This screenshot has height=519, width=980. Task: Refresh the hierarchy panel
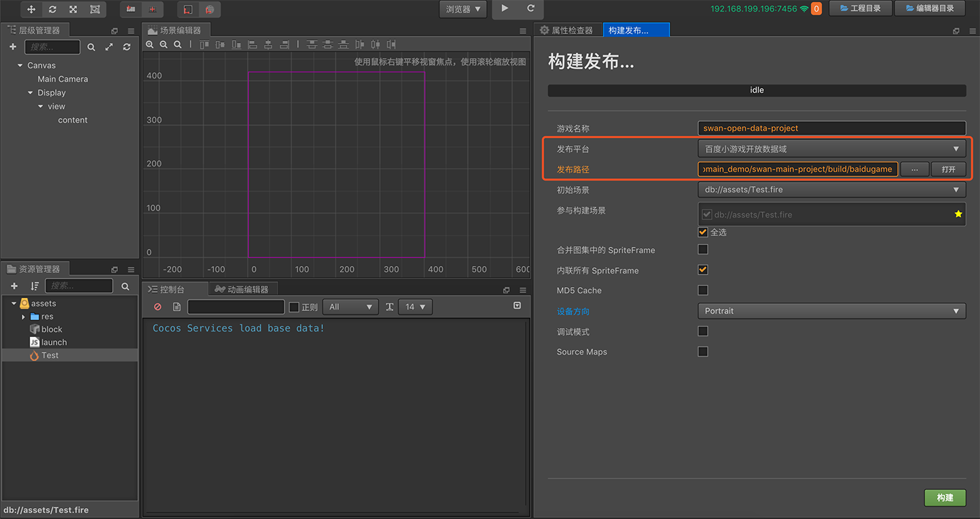point(127,47)
